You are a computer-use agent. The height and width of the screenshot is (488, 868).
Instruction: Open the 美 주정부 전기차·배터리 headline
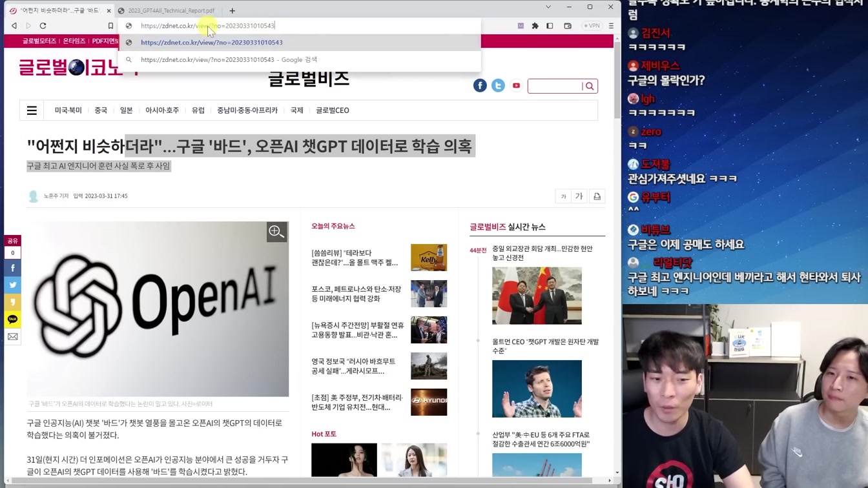tap(356, 402)
